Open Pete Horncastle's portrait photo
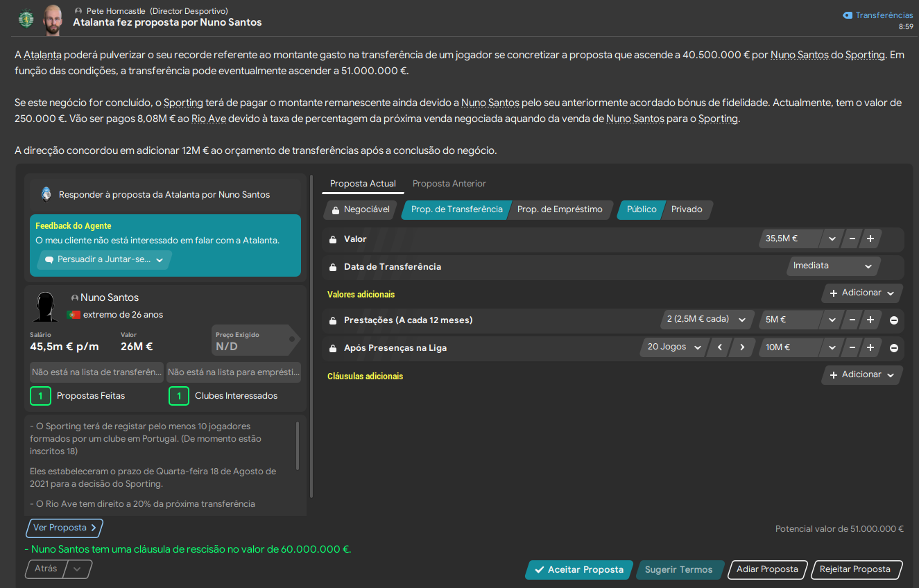 coord(51,19)
